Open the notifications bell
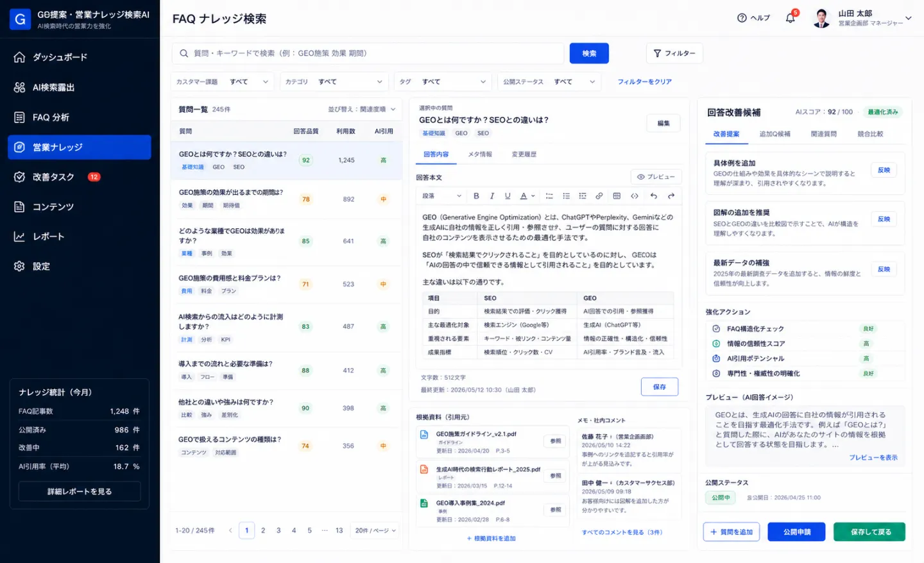This screenshot has height=563, width=924. coord(790,18)
